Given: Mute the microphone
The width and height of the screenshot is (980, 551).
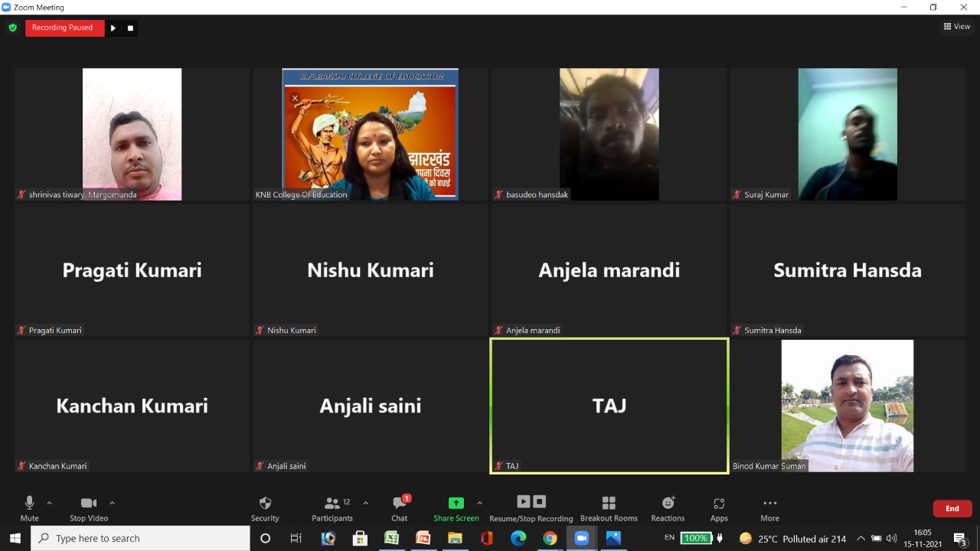Looking at the screenshot, I should coord(30,508).
